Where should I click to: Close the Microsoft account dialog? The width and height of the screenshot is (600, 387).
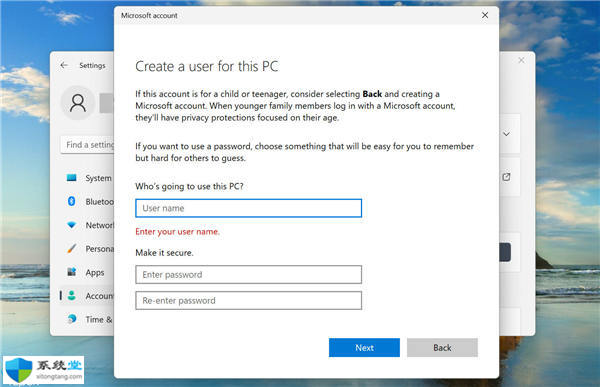click(485, 15)
